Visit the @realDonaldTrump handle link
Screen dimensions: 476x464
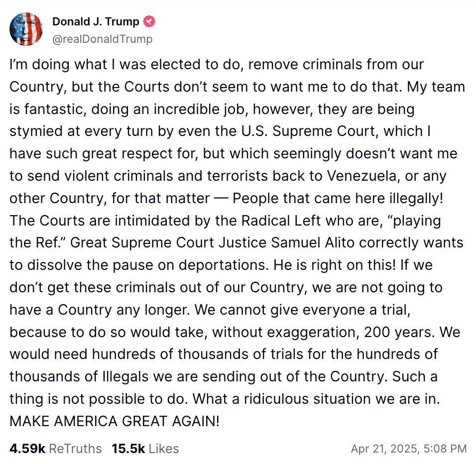click(102, 39)
